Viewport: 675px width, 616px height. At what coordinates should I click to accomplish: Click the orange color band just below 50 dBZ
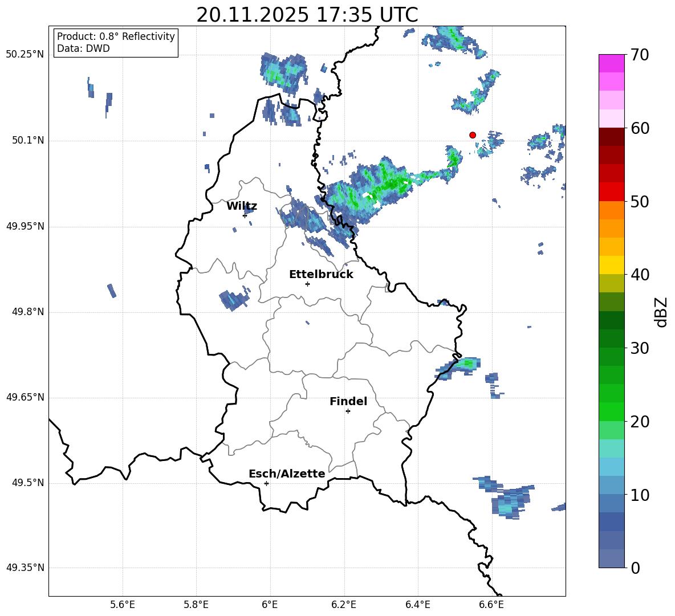611,210
